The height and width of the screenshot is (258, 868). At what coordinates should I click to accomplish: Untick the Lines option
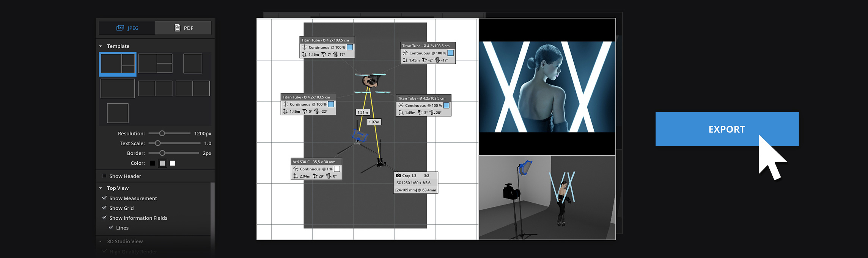111,228
